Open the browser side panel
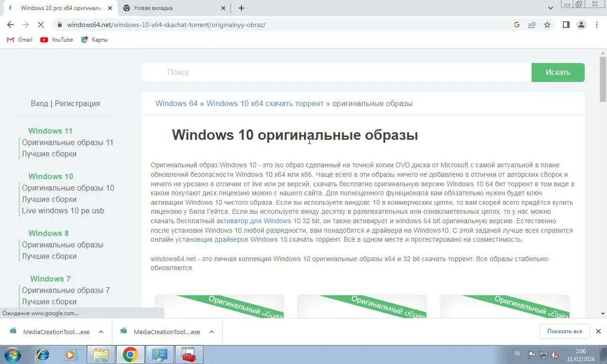 566,25
